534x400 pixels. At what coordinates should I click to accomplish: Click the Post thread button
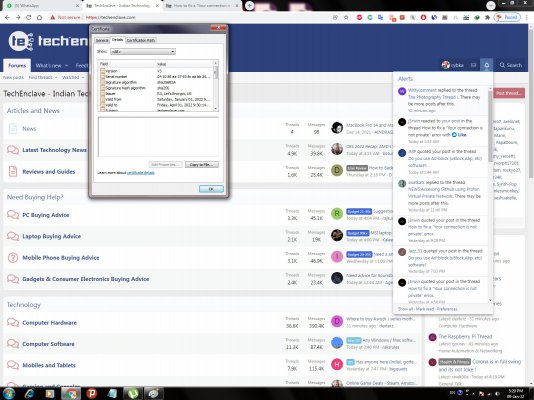tap(509, 93)
